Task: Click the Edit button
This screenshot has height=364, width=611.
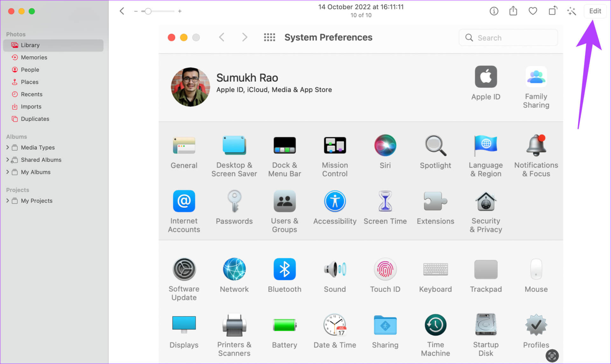Action: (595, 11)
